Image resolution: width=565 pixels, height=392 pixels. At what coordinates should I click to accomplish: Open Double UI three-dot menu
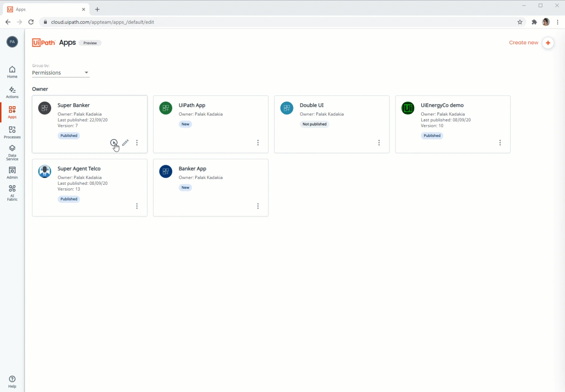pos(379,143)
